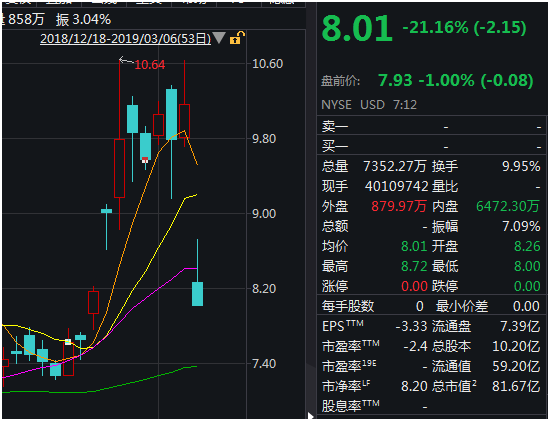Screen dimensions: 550x421
Task: Click 流通盘 value 7.39亿
Action: click(520, 327)
